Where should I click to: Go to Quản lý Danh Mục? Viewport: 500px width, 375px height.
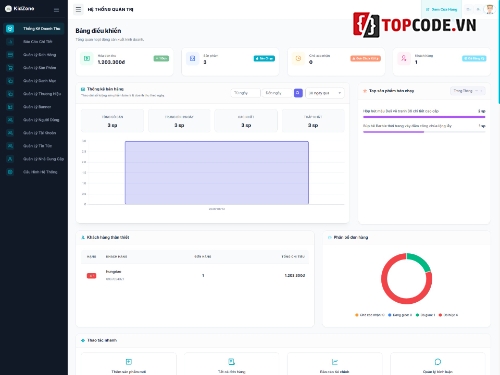(34, 81)
